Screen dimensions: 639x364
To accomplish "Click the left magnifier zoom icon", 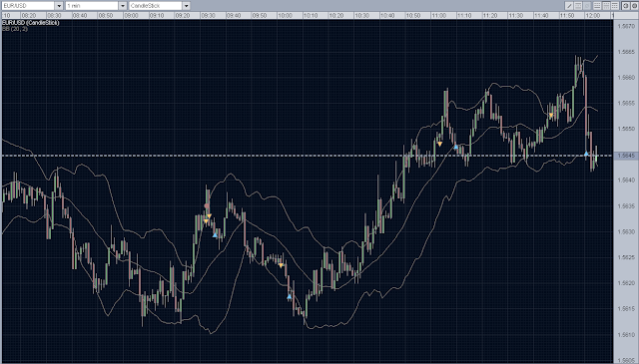I will pyautogui.click(x=626, y=6).
